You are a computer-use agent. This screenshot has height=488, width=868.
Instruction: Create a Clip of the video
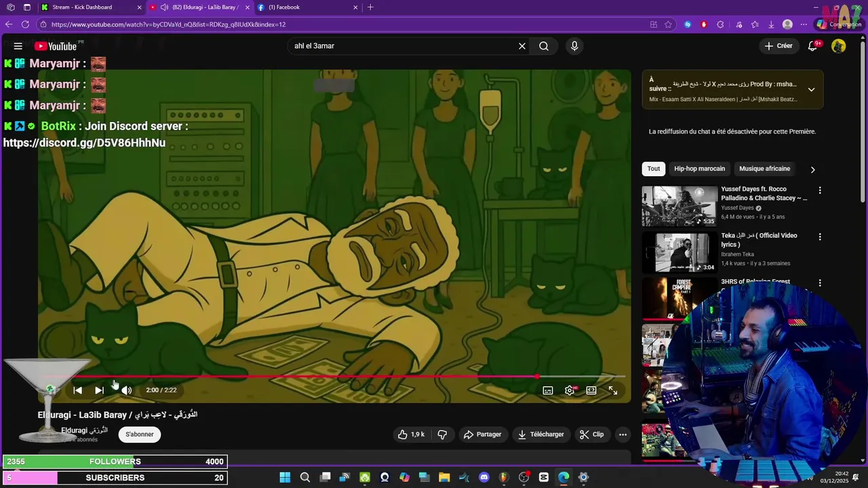pos(592,434)
